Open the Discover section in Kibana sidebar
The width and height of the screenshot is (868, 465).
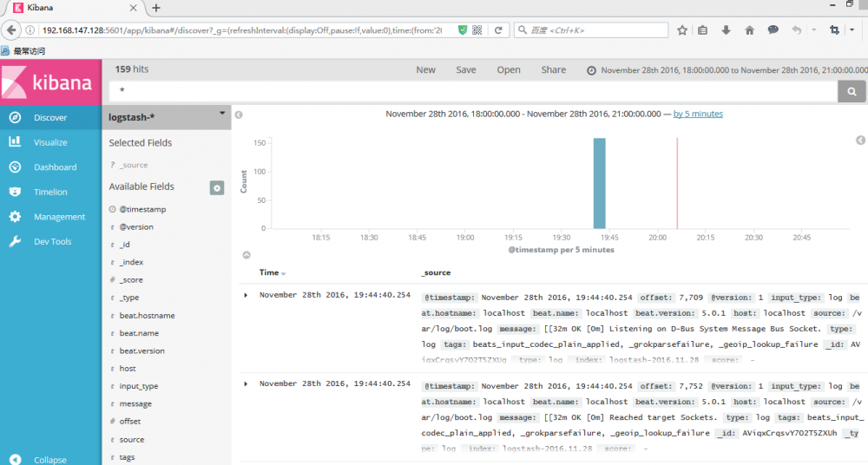50,117
